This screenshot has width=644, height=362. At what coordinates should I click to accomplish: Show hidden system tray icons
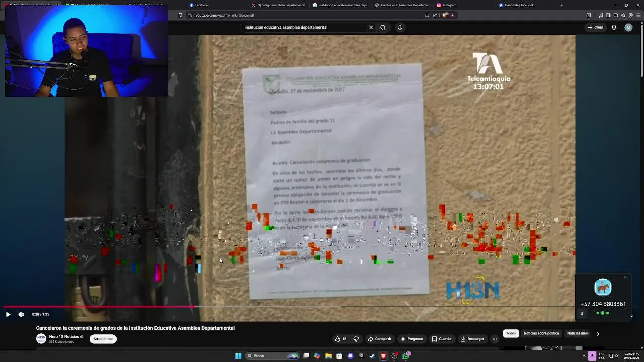[x=584, y=356]
